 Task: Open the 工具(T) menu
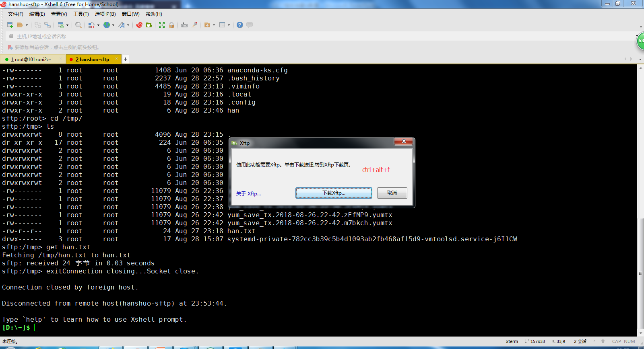(x=81, y=14)
